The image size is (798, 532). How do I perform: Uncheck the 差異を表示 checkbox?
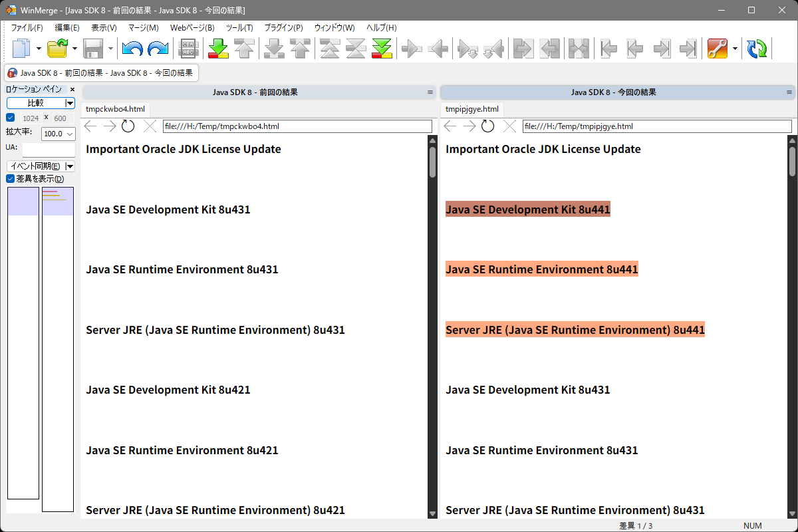coord(11,178)
